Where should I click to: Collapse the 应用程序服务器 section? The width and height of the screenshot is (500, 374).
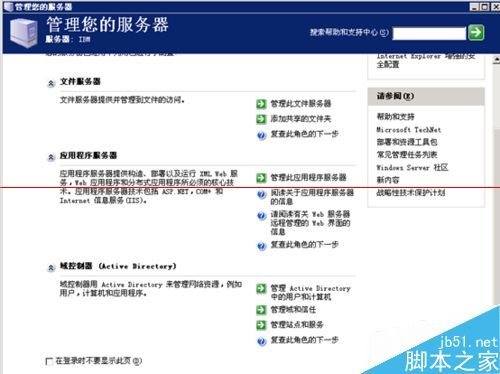pyautogui.click(x=51, y=157)
